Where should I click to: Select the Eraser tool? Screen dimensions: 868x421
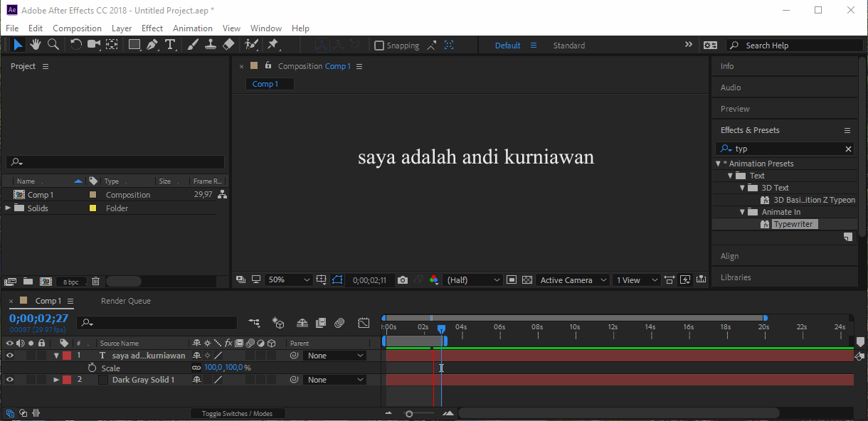[x=229, y=44]
